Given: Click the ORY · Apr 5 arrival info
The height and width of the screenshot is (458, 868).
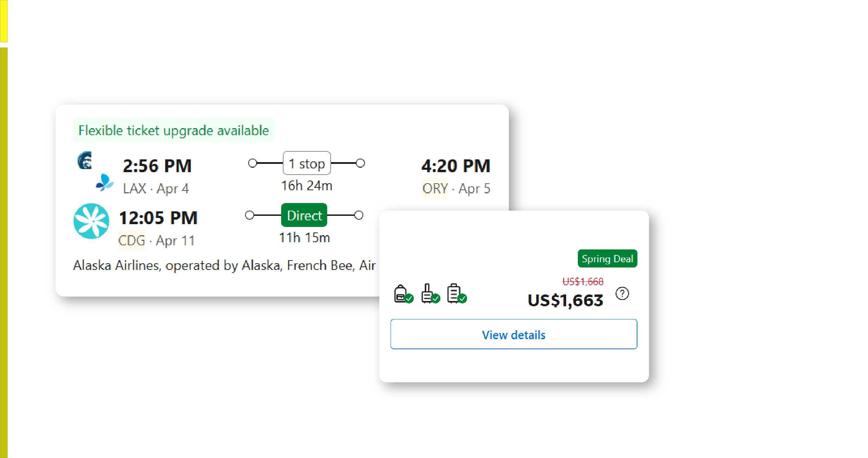Looking at the screenshot, I should click(x=456, y=189).
